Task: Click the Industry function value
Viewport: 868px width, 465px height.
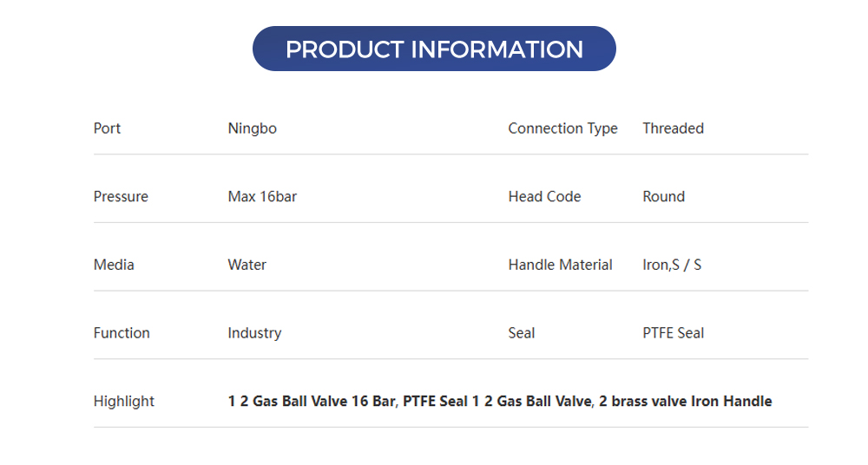Action: [254, 333]
